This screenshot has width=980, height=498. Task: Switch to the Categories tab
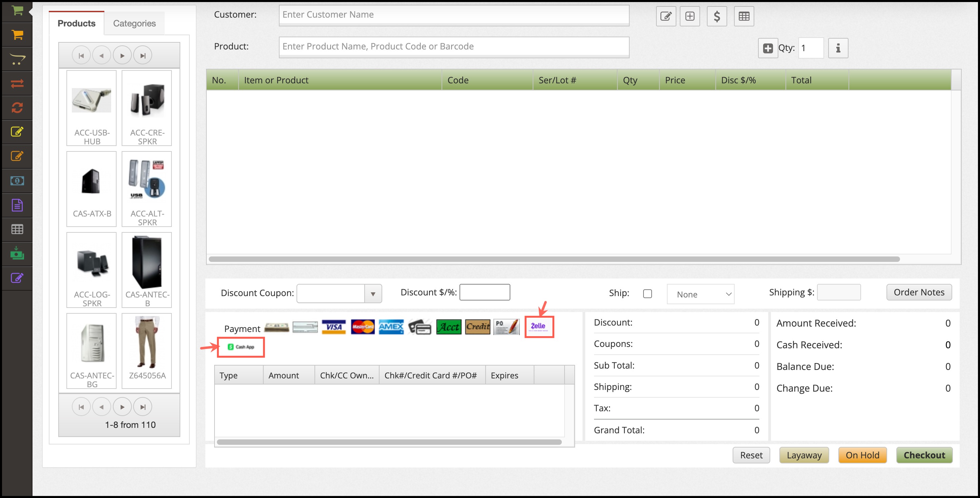point(134,24)
